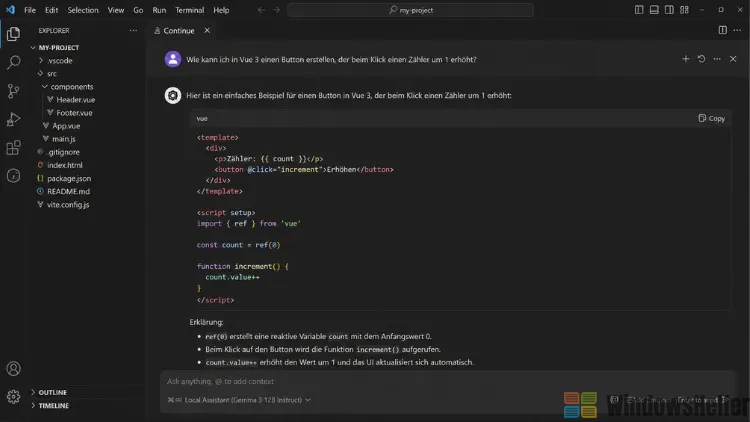Screen dimensions: 750x422
Task: Toggle primary side bar layout icon
Action: click(639, 10)
